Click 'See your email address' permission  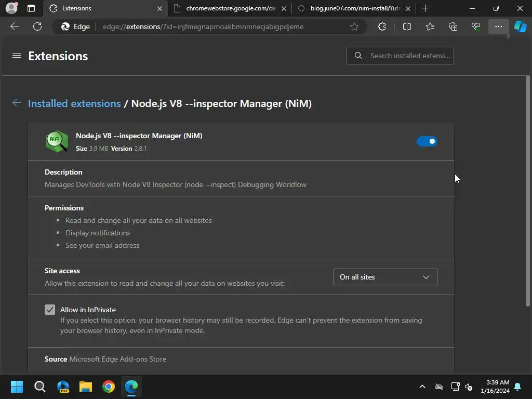click(102, 245)
